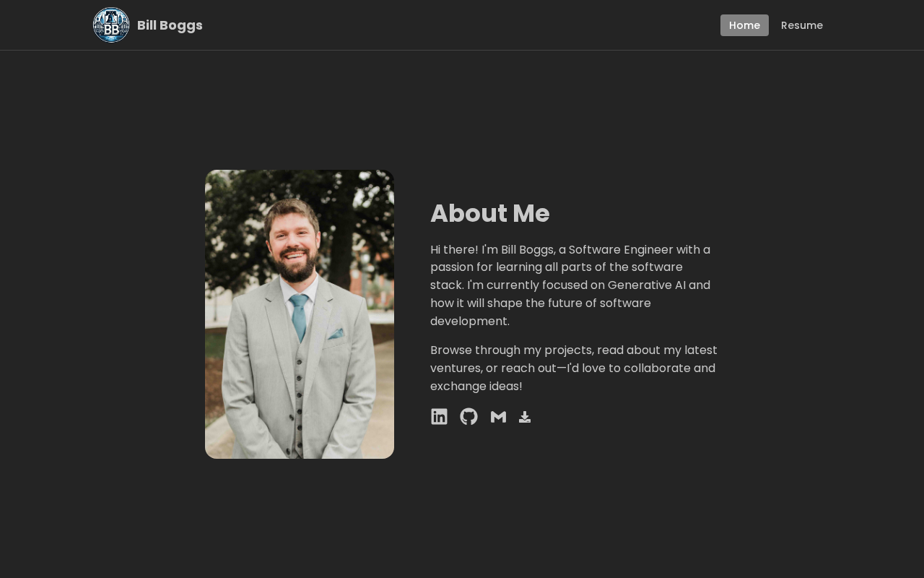Viewport: 924px width, 578px height.
Task: Switch to the Resume page
Action: [x=801, y=25]
